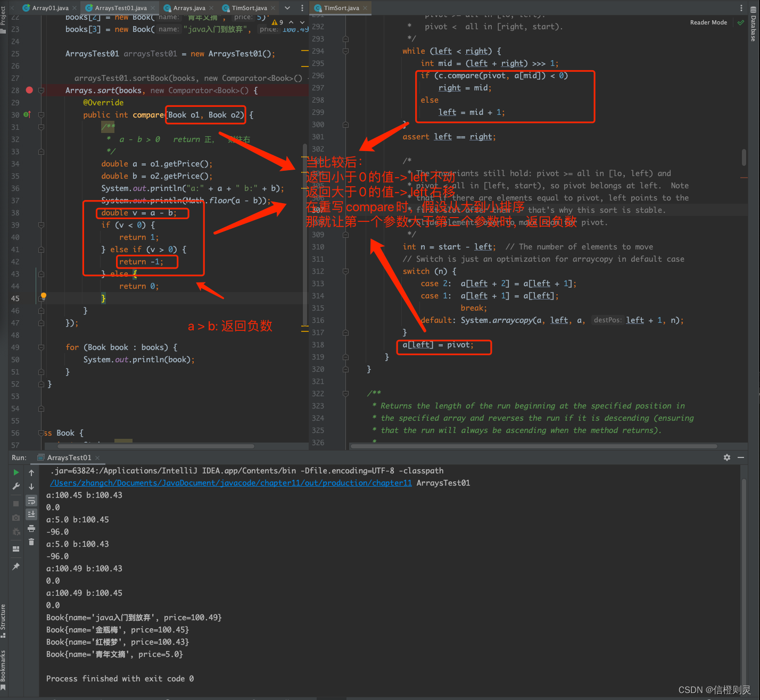760x700 pixels.
Task: Collapse the comment block at line 303
Action: click(x=345, y=161)
